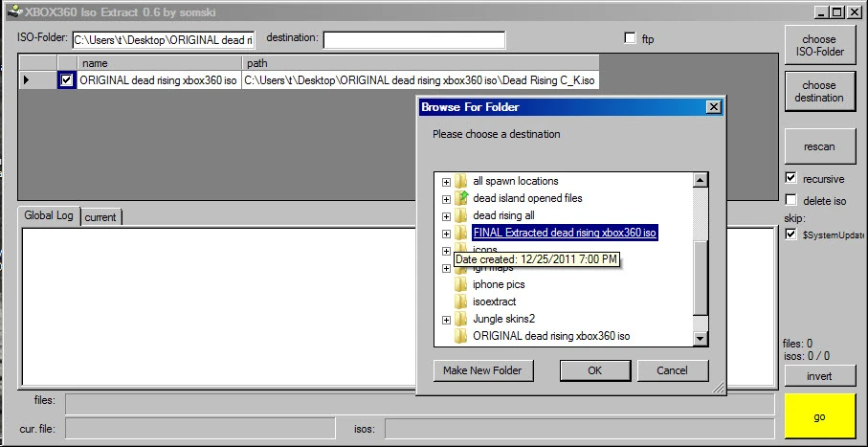Screen dimensions: 868x447
Task: Expand the 'icons' folder node
Action: [446, 251]
